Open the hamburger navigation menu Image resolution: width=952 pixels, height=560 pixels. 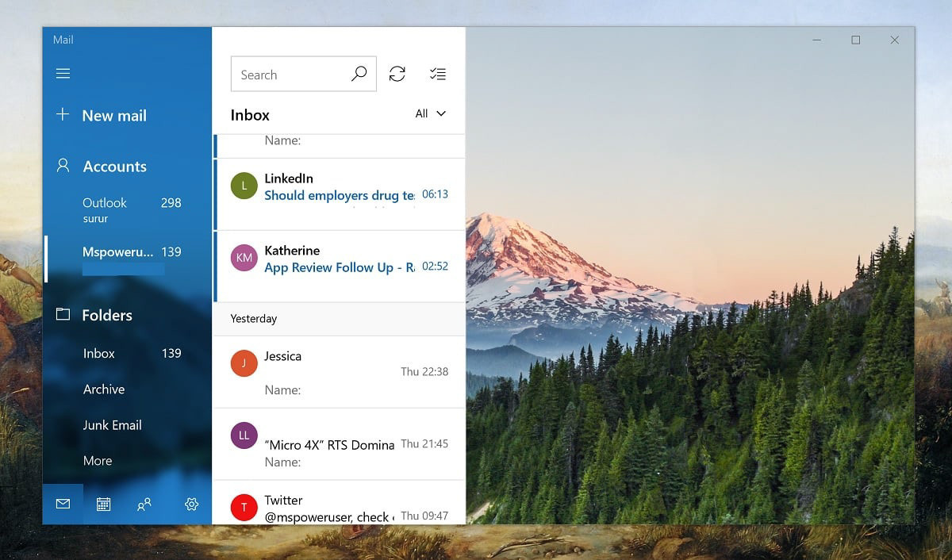(x=63, y=74)
